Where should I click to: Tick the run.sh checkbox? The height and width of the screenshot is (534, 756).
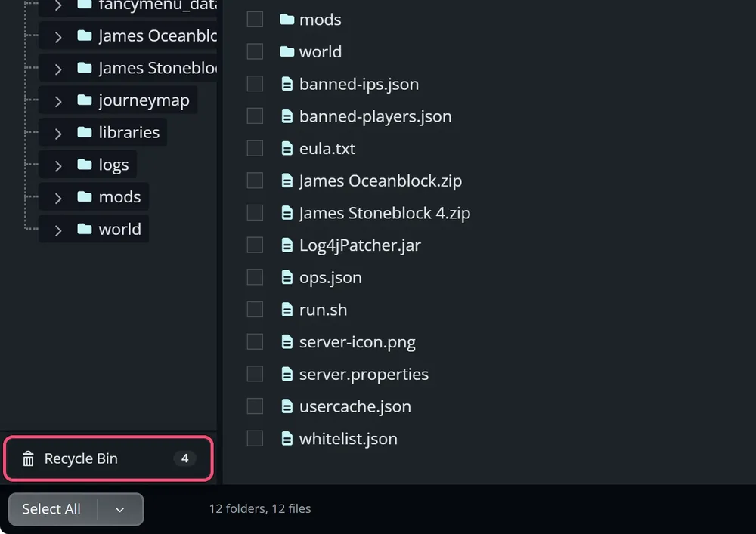[x=255, y=310]
